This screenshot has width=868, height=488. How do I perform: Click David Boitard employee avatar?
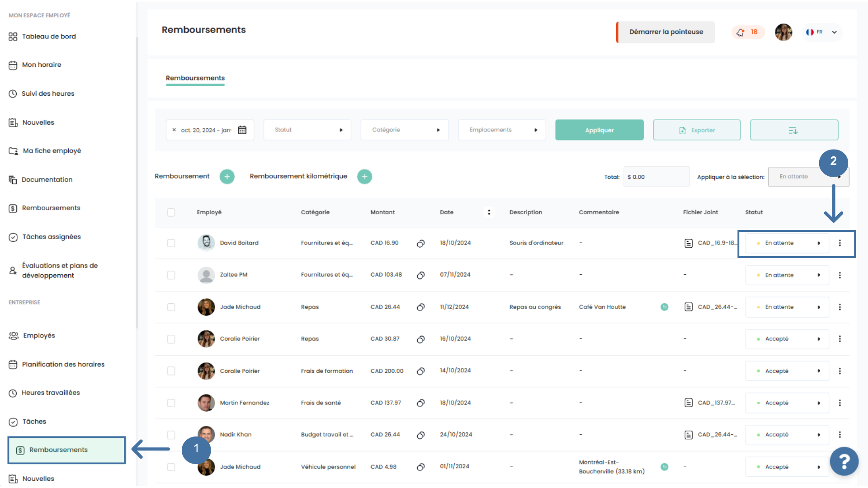(x=206, y=243)
